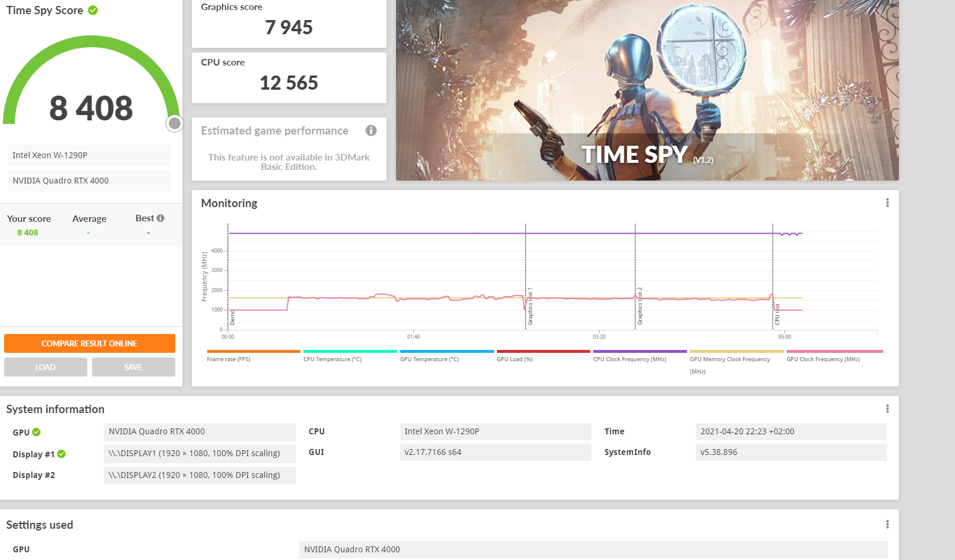This screenshot has height=560, width=955.
Task: Click the Compare Result Online button
Action: pyautogui.click(x=90, y=343)
